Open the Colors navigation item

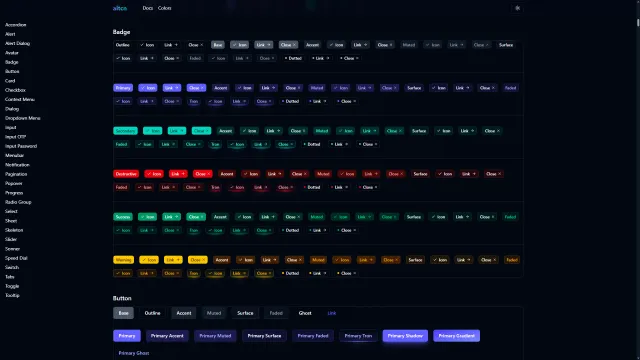tap(164, 8)
